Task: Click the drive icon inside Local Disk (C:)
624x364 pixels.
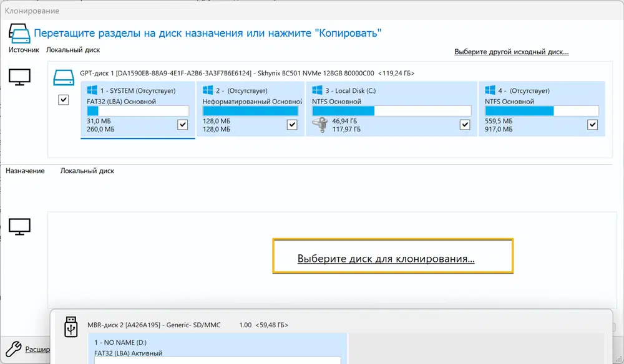Action: [319, 125]
